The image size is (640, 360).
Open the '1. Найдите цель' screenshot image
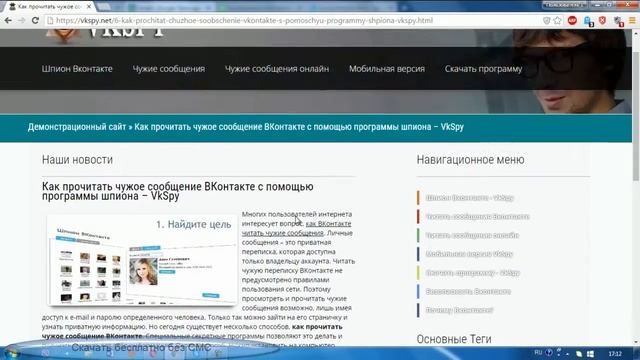click(x=142, y=260)
